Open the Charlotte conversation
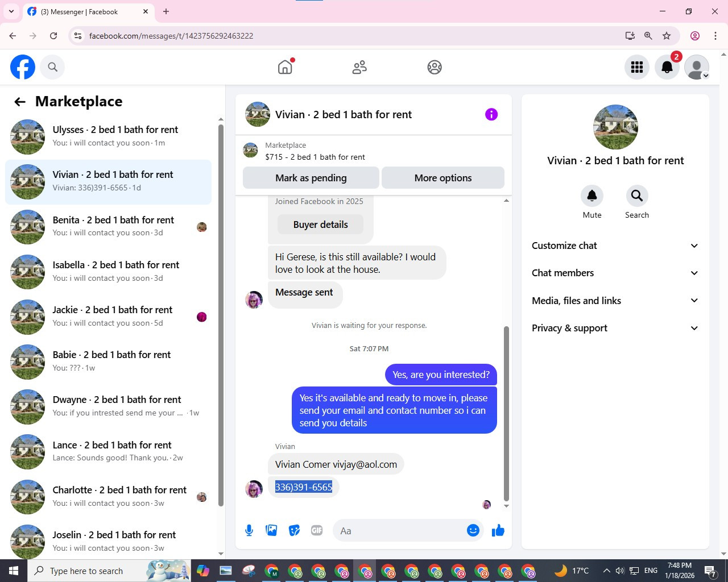Viewport: 728px width, 582px height. tap(108, 497)
